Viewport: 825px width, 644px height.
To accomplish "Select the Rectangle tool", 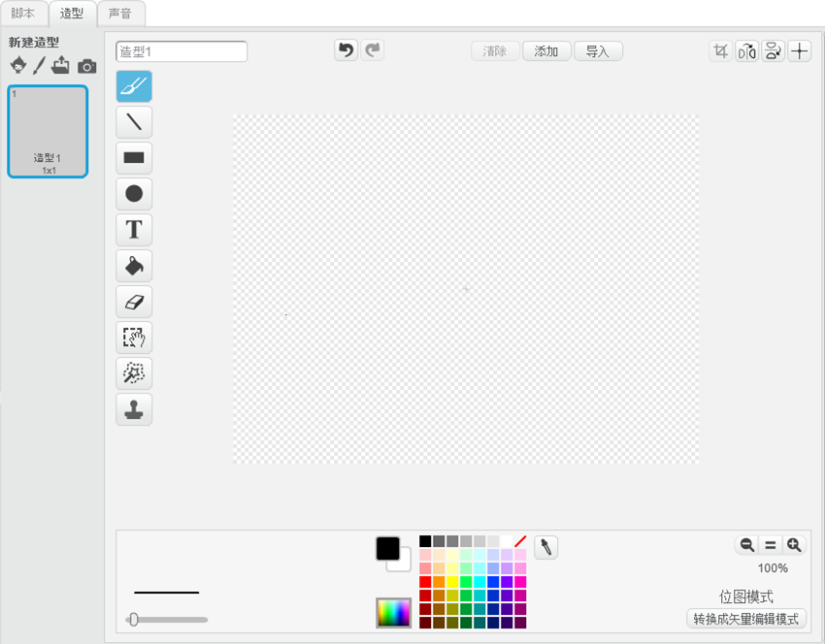I will click(134, 158).
